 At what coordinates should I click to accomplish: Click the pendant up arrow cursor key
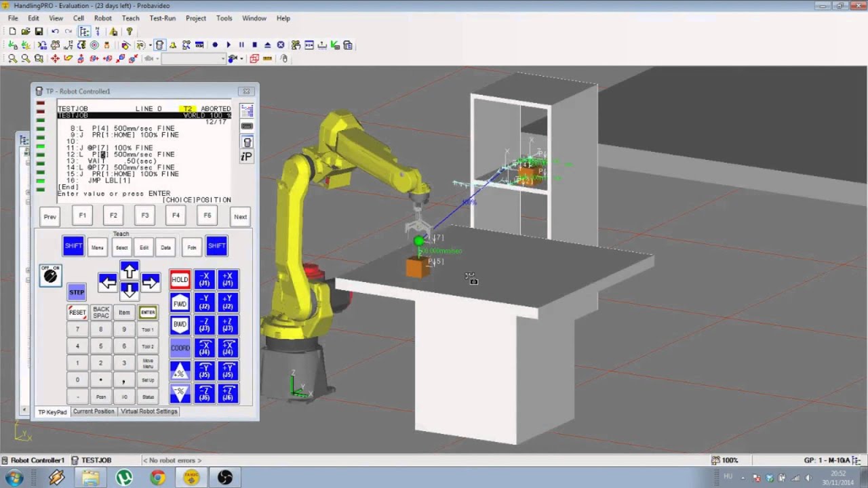129,270
